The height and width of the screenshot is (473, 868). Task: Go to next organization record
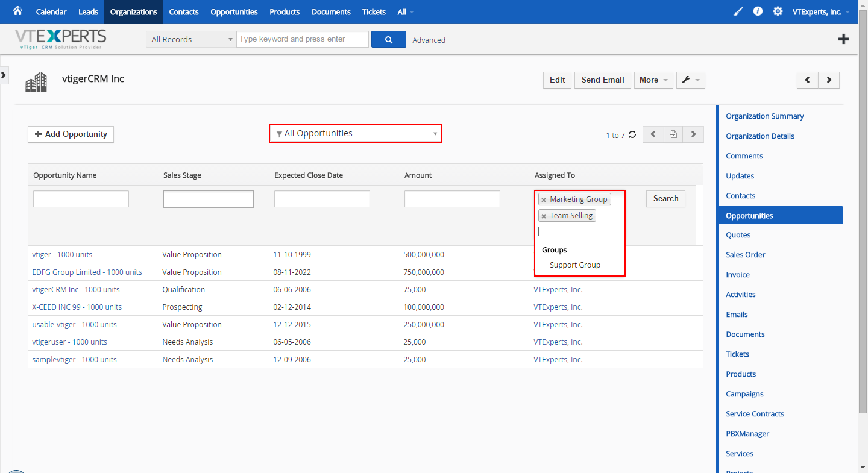[829, 80]
